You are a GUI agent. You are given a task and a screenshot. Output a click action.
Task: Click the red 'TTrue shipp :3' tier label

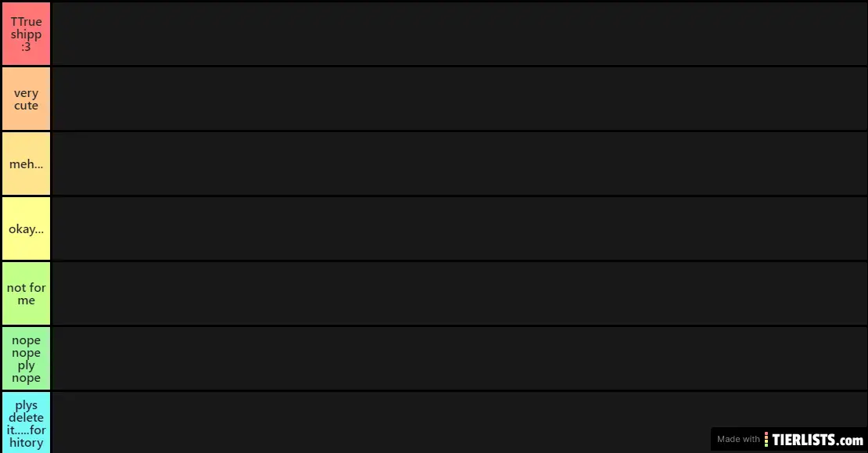tap(26, 34)
